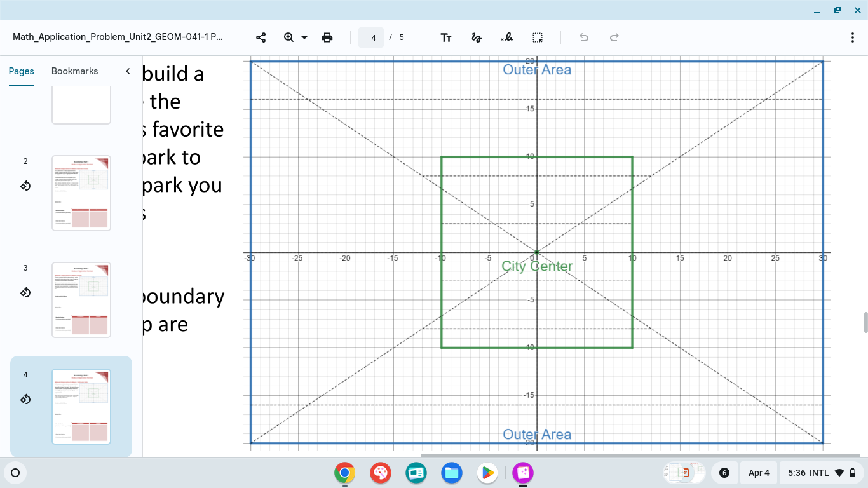Open the Apr 4 calendar date
Image resolution: width=868 pixels, height=488 pixels.
(759, 473)
